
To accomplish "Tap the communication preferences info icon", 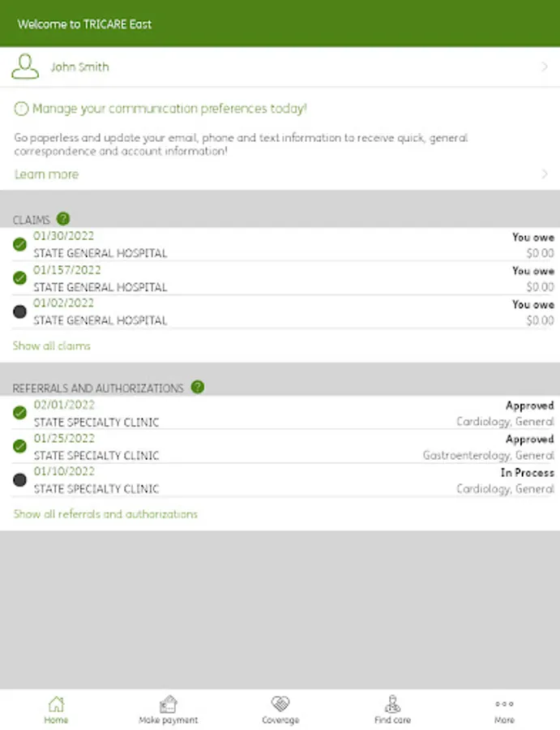I will pyautogui.click(x=21, y=109).
